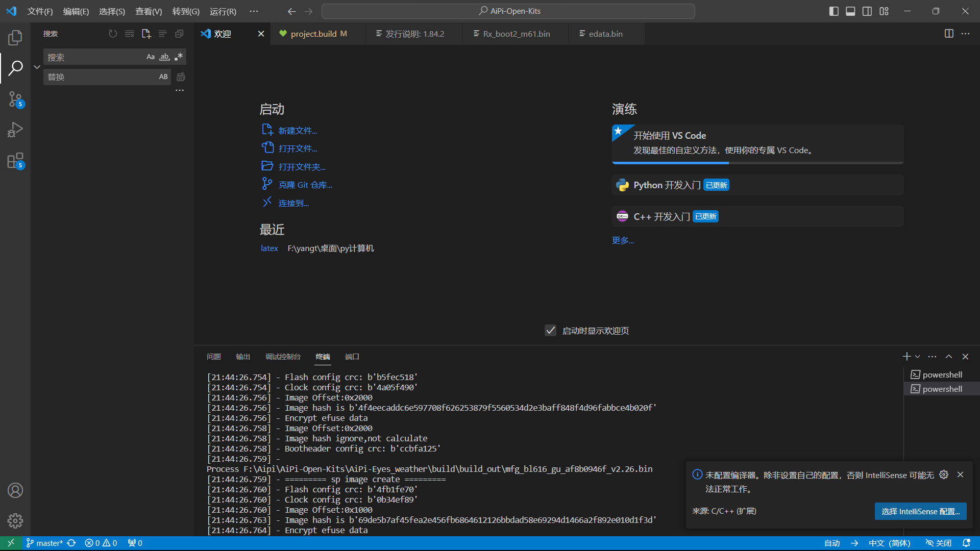Screen dimensions: 980x551
Task: Close the Welcome tab
Action: [x=261, y=34]
